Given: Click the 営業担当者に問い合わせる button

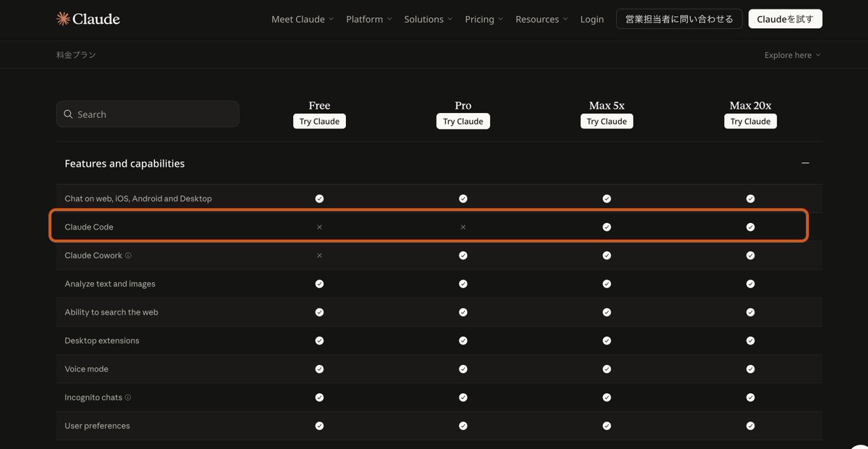Looking at the screenshot, I should click(x=679, y=19).
